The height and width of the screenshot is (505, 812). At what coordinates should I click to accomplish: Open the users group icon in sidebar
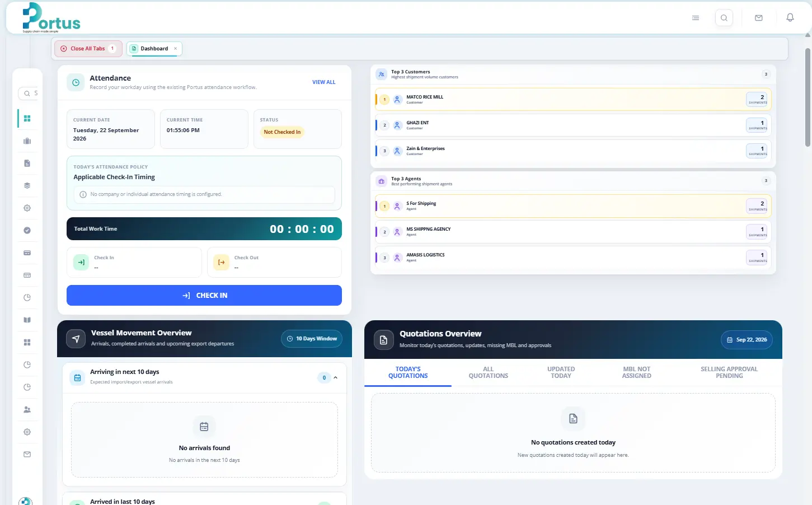point(27,410)
